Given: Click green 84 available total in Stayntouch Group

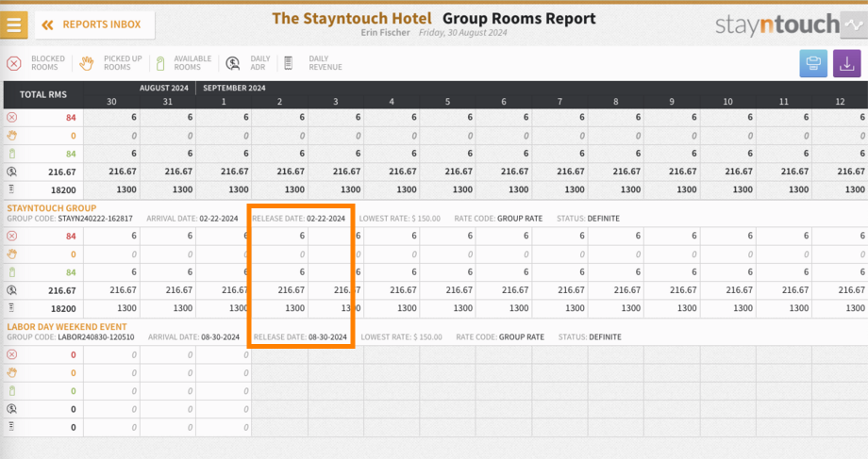Looking at the screenshot, I should tap(71, 272).
